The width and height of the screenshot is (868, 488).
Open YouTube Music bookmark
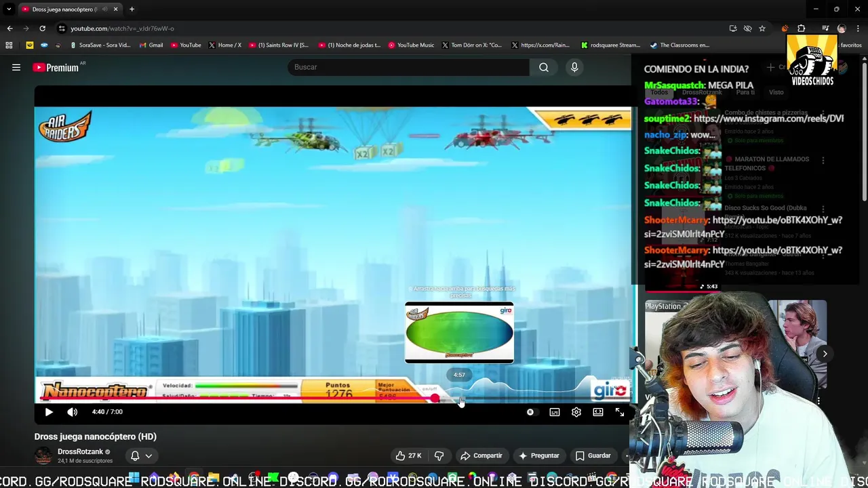(411, 45)
